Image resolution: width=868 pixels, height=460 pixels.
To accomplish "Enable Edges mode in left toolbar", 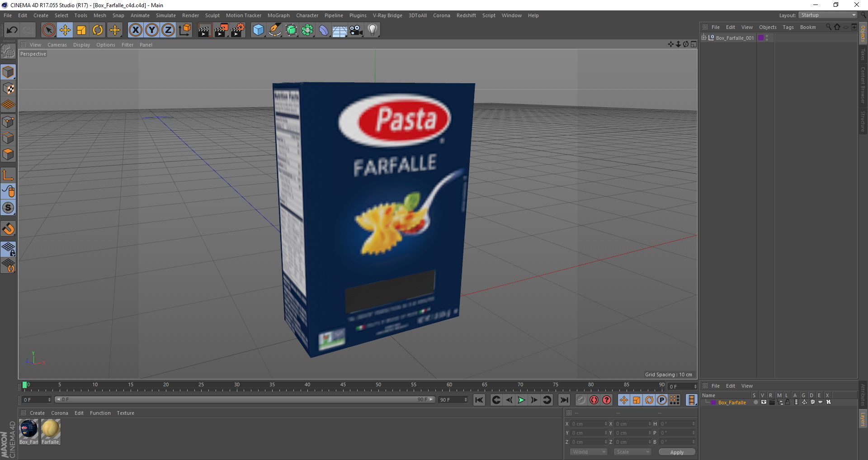I will click(8, 138).
